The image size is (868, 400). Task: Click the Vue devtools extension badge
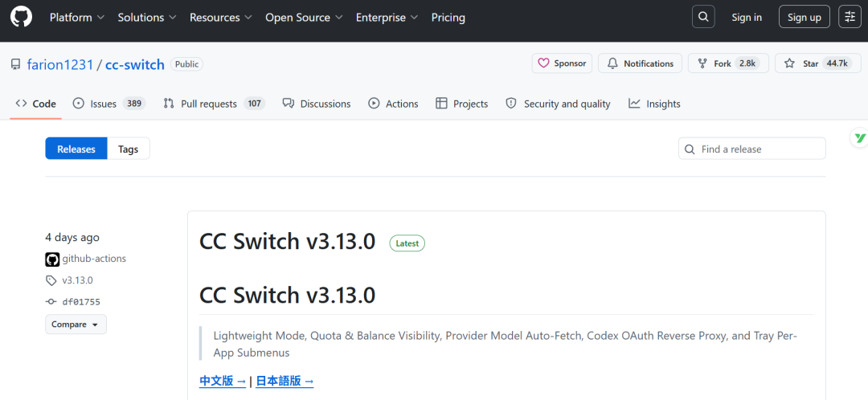859,138
